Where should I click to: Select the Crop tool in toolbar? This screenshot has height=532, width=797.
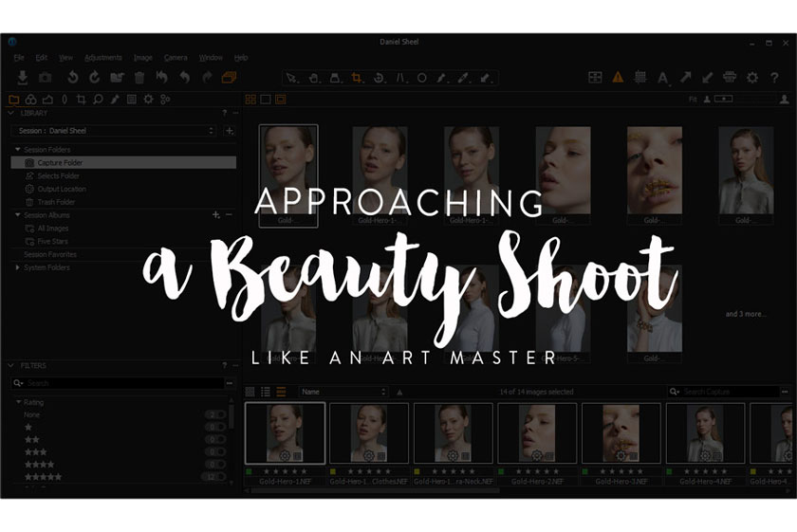click(x=357, y=78)
